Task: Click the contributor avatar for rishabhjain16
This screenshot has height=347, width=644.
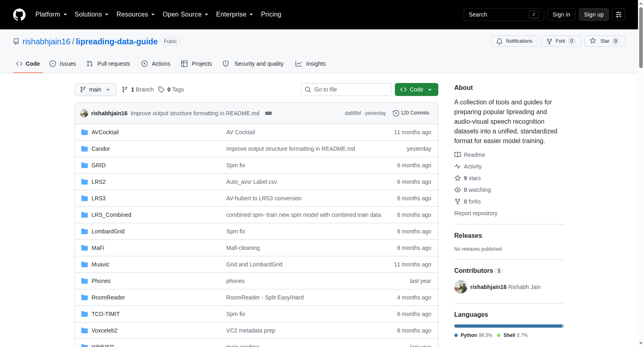Action: (x=461, y=287)
